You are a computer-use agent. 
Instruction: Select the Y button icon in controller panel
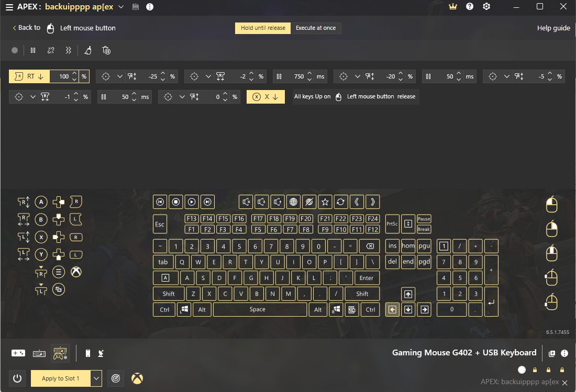coord(41,255)
